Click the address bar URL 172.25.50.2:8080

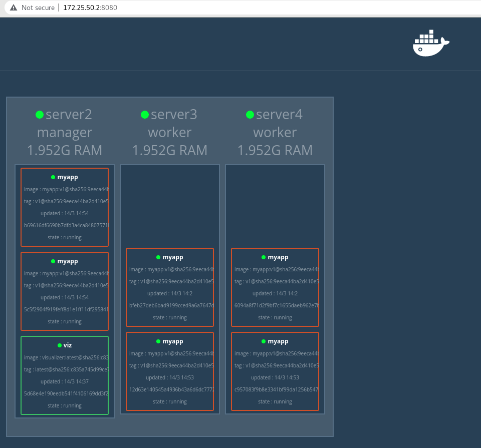(90, 8)
